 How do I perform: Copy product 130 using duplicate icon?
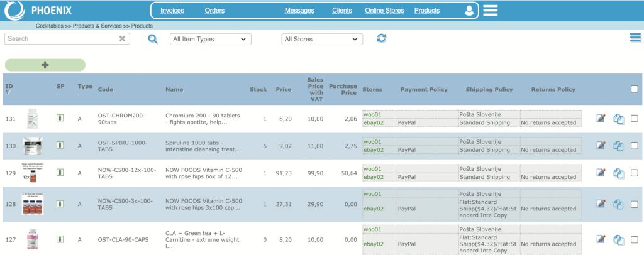pos(618,146)
